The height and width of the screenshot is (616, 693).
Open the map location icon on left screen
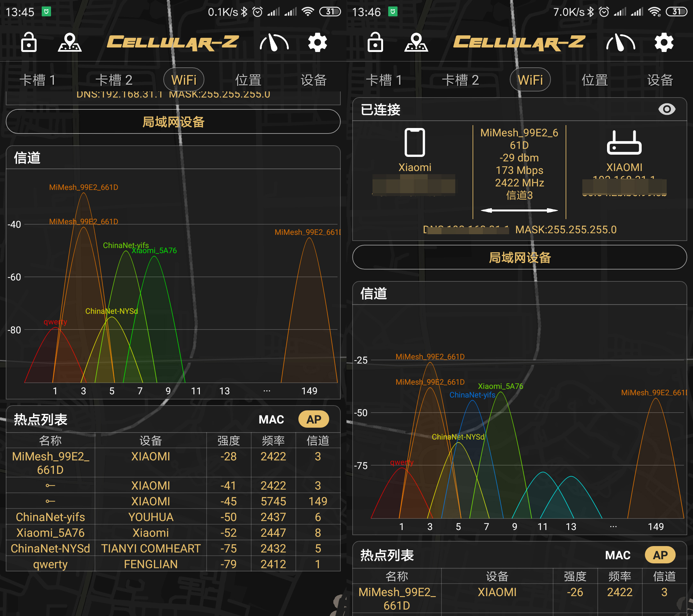[70, 43]
